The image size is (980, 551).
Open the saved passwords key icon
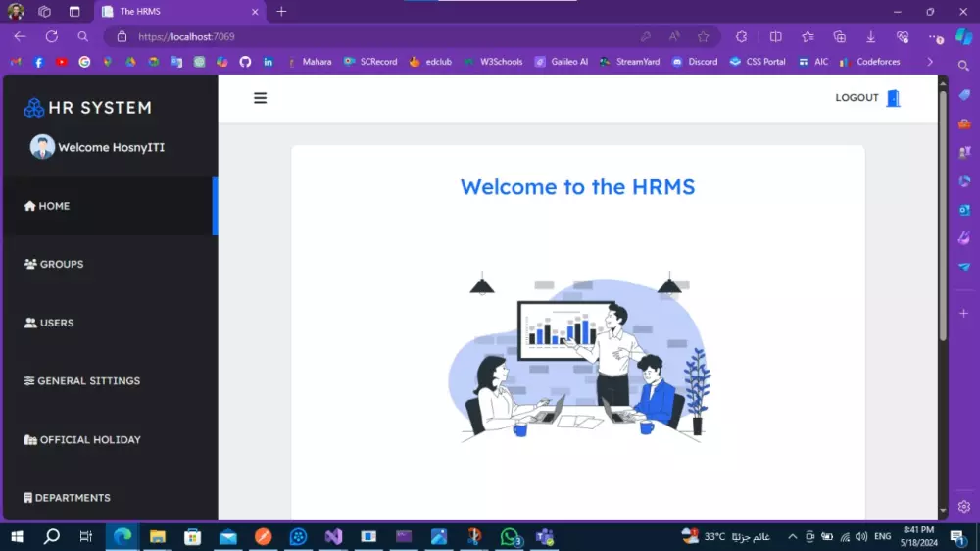tap(646, 37)
